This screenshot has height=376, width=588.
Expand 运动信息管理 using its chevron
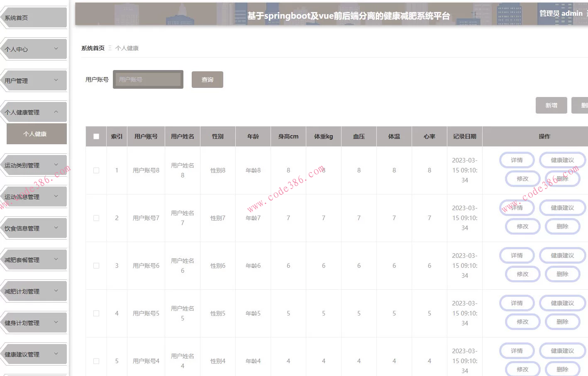[56, 196]
